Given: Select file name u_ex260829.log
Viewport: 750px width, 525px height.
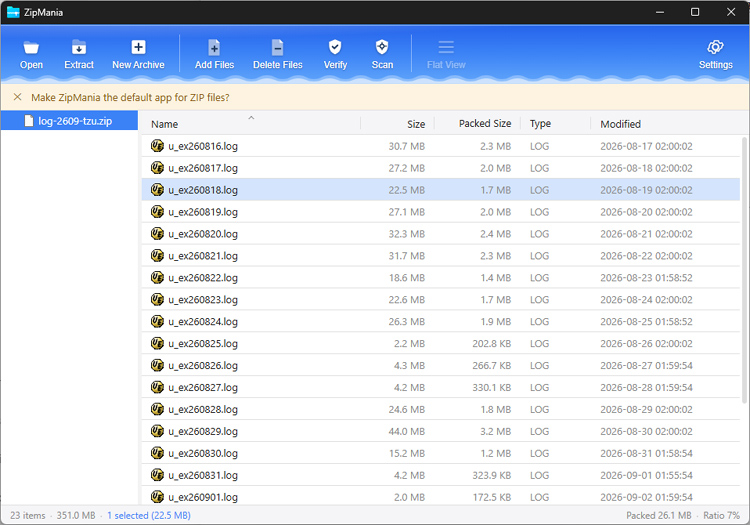Looking at the screenshot, I should click(x=203, y=432).
